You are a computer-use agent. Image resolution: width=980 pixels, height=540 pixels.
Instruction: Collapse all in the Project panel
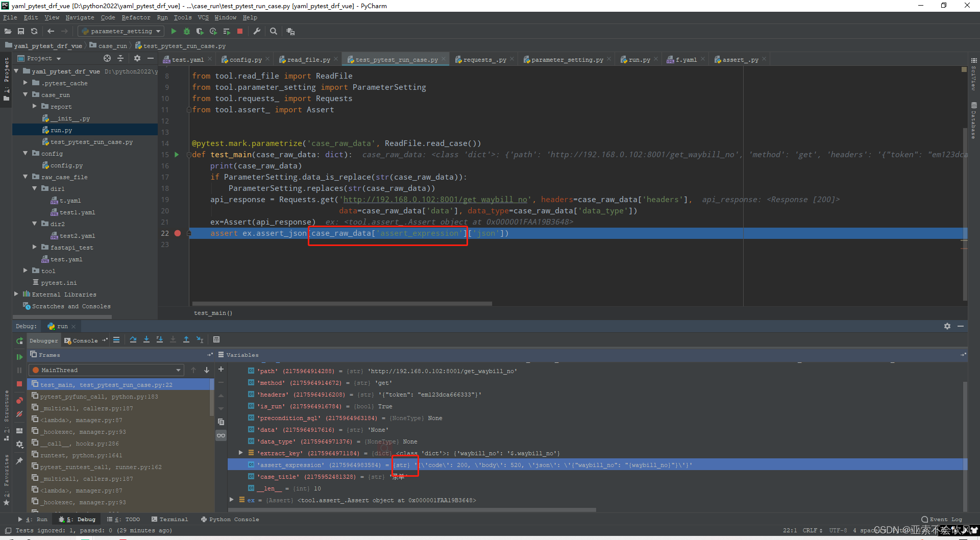[x=120, y=58]
